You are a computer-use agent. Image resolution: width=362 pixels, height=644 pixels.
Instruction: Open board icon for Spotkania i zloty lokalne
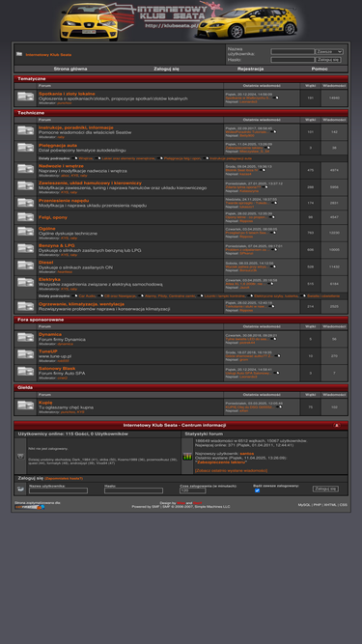click(25, 97)
